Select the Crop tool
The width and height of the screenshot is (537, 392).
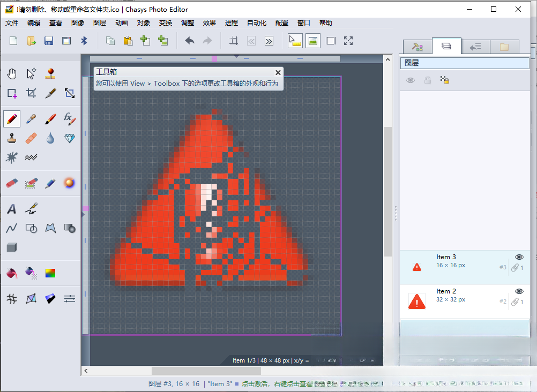point(31,93)
